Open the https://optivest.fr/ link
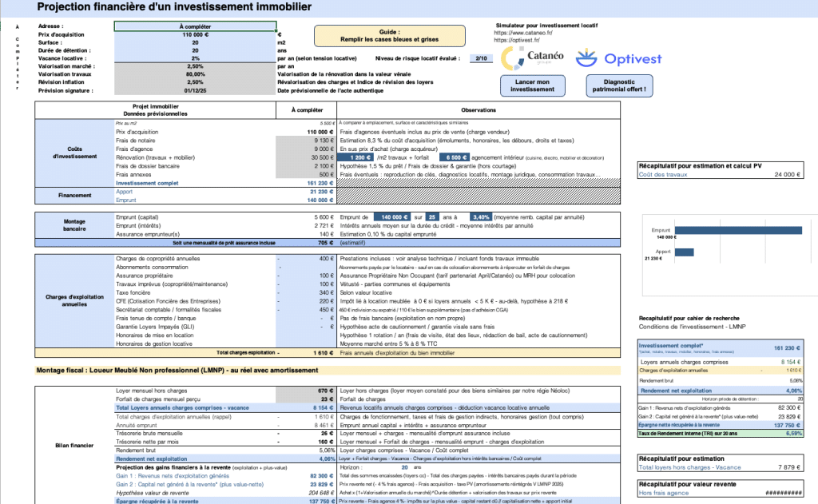 [517, 40]
